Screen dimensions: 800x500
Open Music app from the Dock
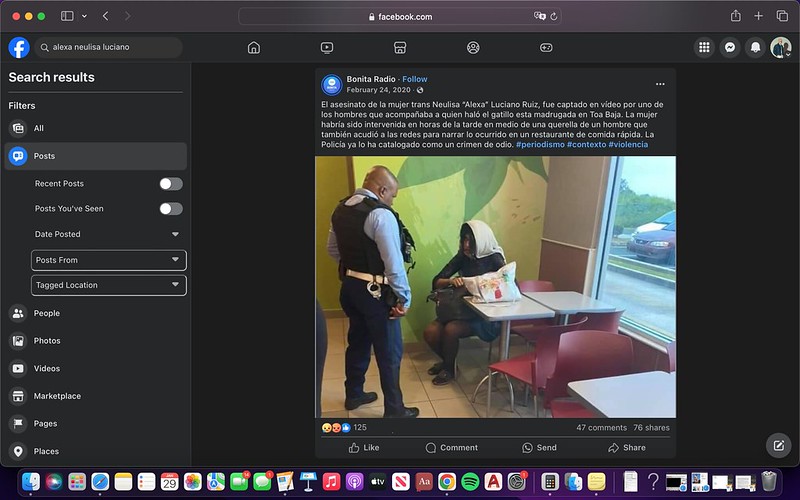pyautogui.click(x=331, y=481)
